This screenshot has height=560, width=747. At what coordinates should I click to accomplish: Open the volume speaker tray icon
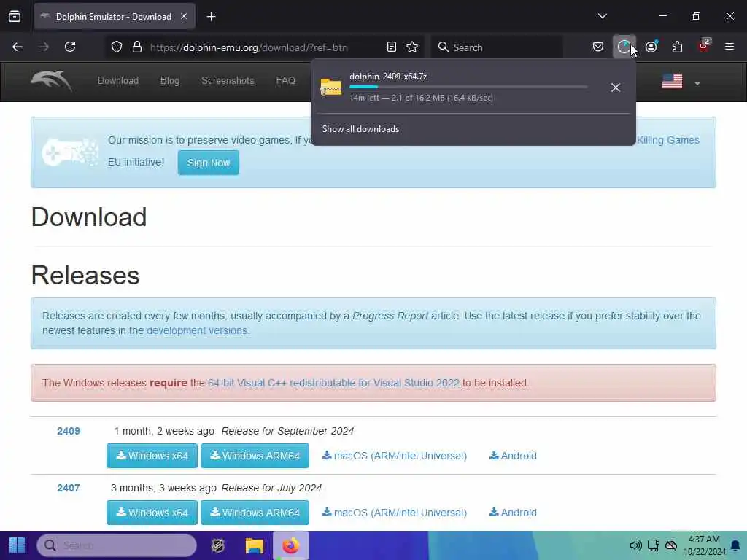pos(635,545)
